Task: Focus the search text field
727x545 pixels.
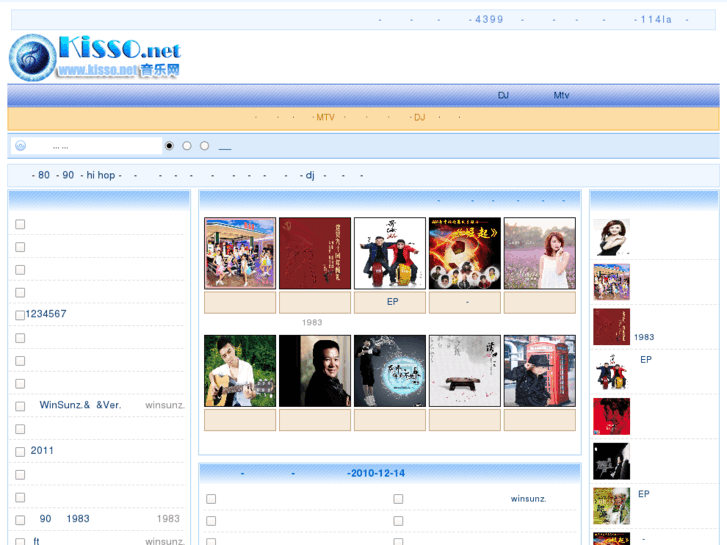Action: (86, 146)
